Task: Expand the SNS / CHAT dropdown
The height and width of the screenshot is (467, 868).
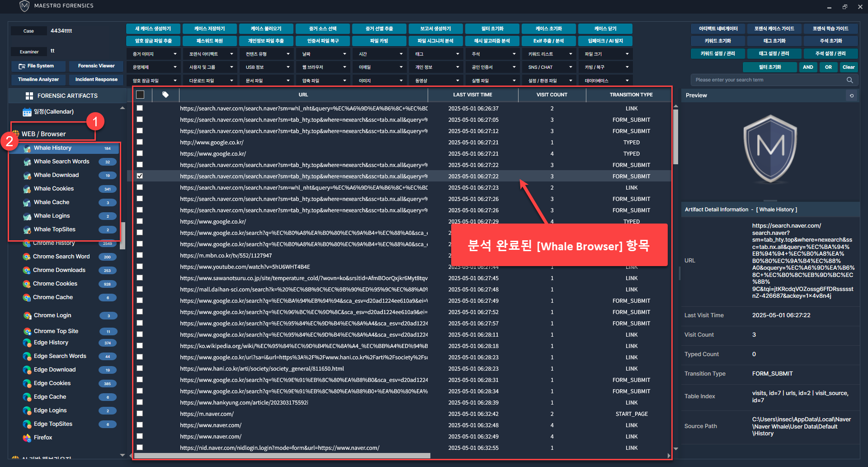Action: coord(549,67)
